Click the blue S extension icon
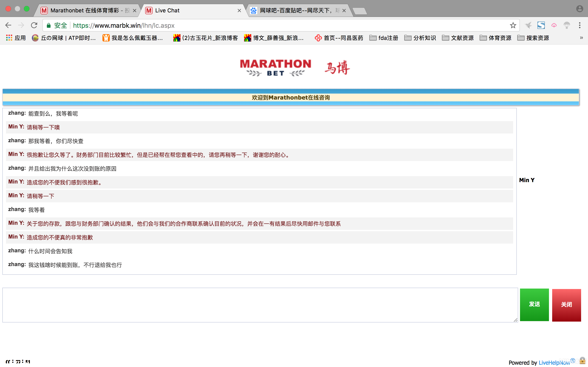 coord(541,25)
